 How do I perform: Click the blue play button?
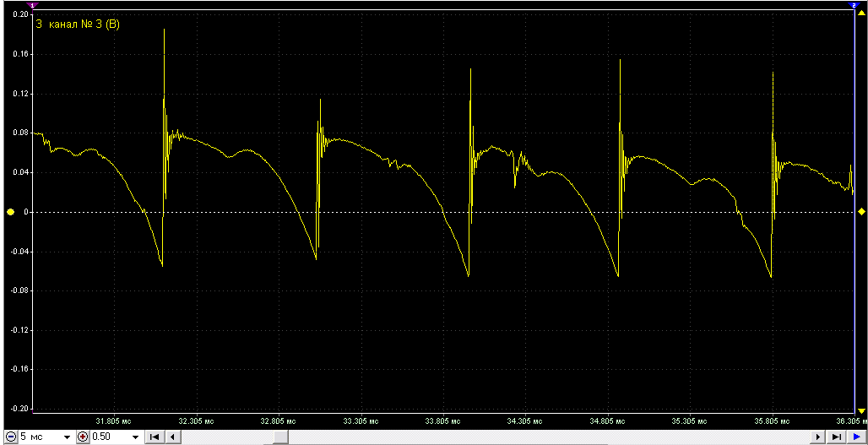coord(857,437)
